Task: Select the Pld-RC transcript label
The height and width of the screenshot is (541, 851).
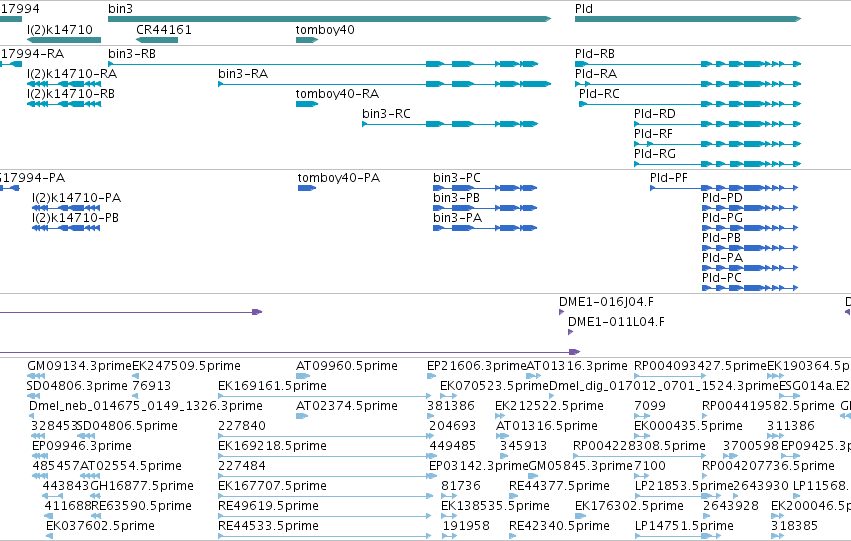Action: pos(599,94)
